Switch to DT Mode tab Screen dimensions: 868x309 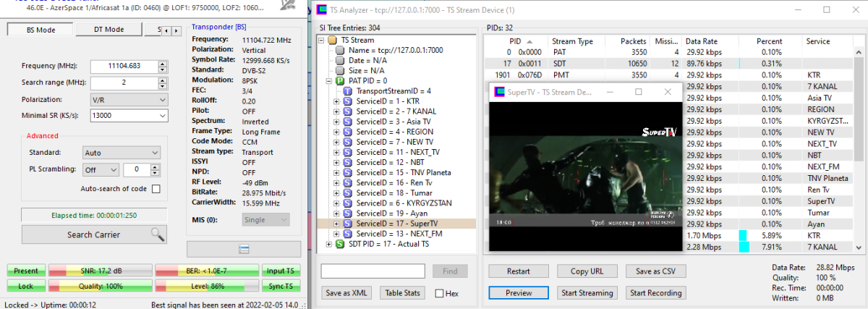(x=109, y=30)
